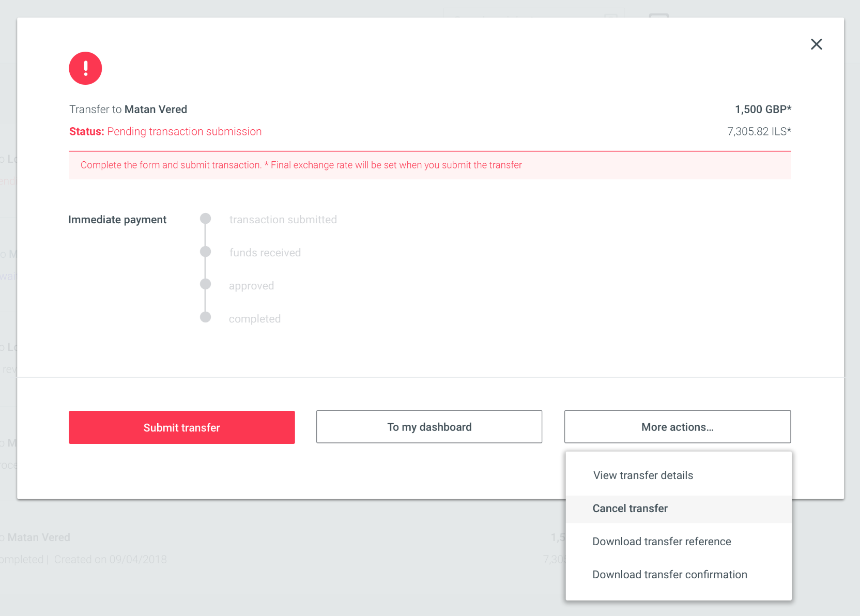Viewport: 860px width, 616px height.
Task: Click the recipient name Matan Vered
Action: (156, 109)
